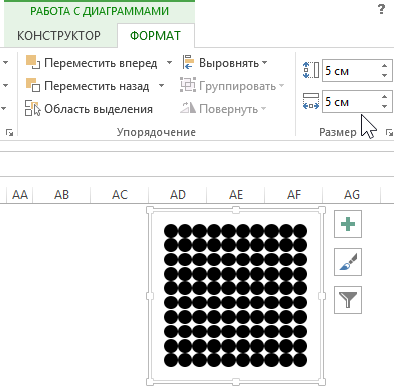Select column header AE
Image resolution: width=394 pixels, height=387 pixels.
236,194
